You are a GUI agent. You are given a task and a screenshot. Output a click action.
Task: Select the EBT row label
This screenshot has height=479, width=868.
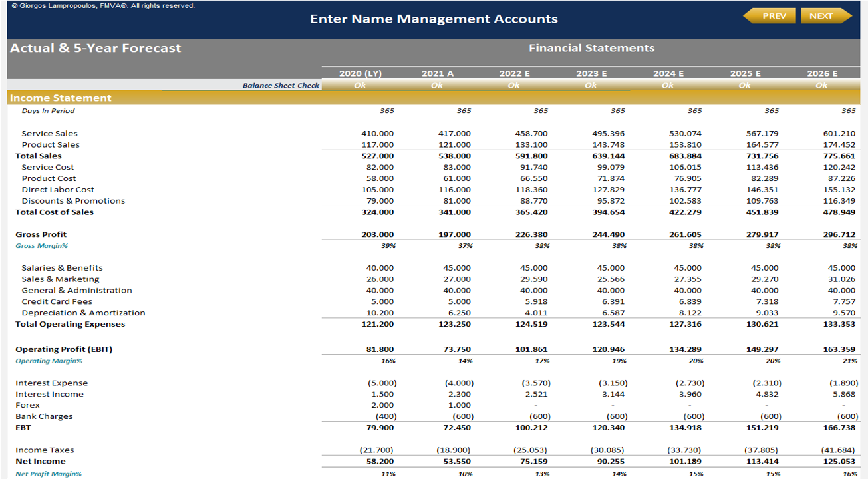[23, 428]
